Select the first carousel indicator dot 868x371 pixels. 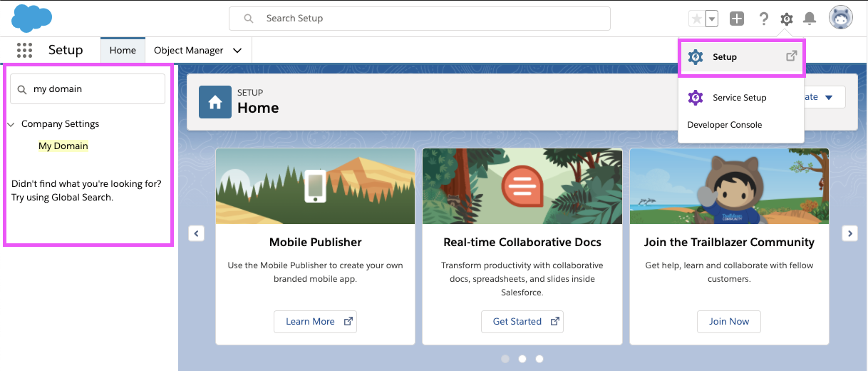click(x=505, y=359)
